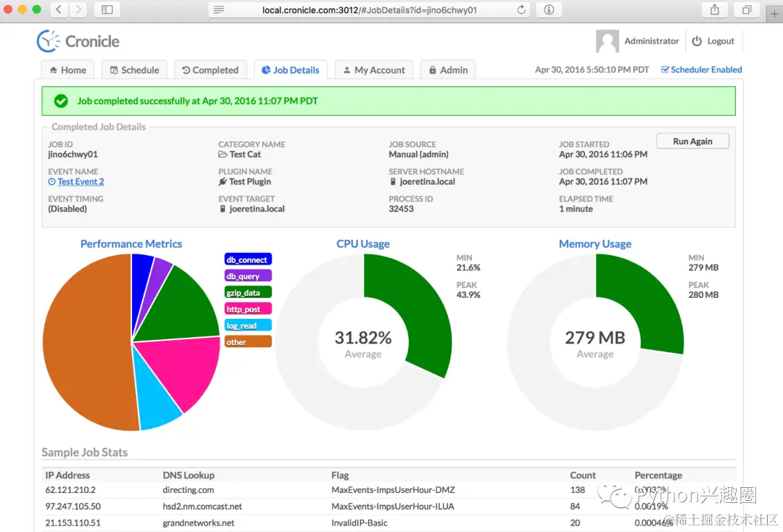783x532 pixels.
Task: Go back with browser back arrow
Action: 59,9
